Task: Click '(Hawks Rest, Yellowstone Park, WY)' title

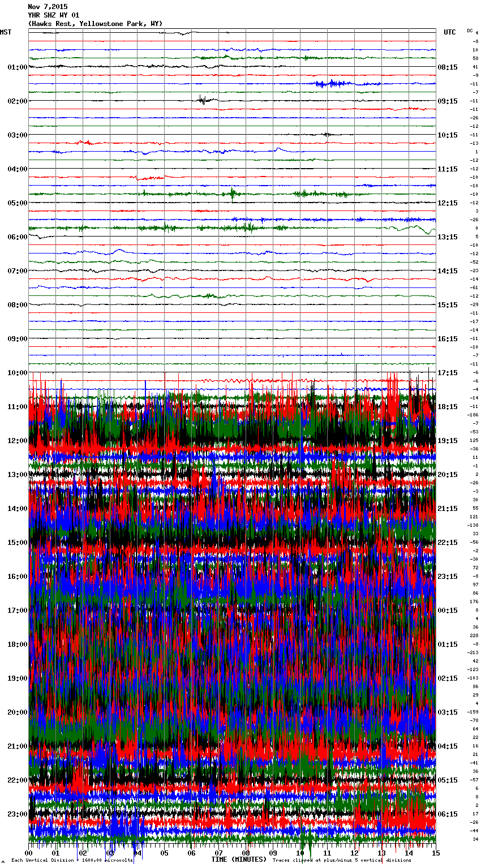Action: point(95,24)
